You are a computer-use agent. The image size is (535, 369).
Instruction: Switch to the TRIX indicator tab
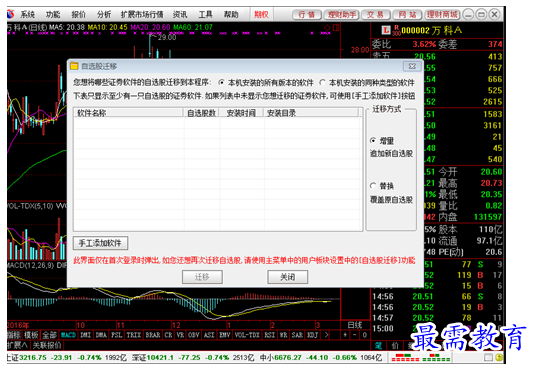134,335
